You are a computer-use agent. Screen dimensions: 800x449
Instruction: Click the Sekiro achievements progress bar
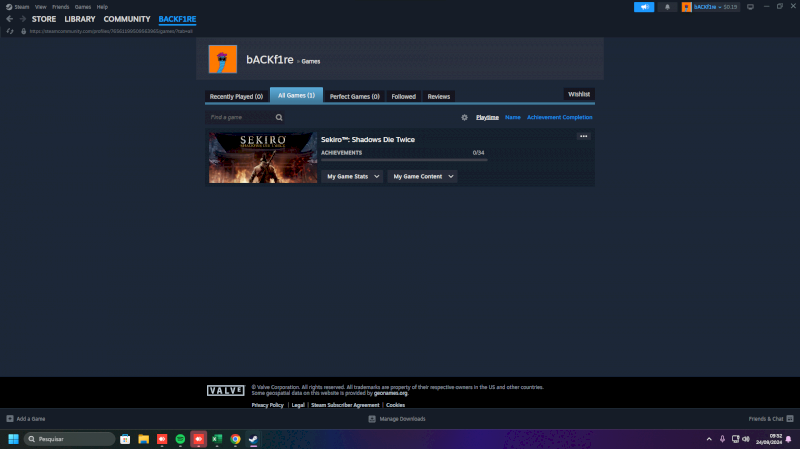click(404, 160)
